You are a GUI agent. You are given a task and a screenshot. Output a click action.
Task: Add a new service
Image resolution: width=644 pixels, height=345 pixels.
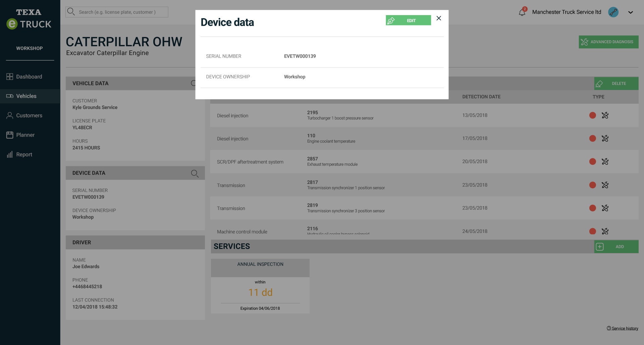tap(616, 247)
